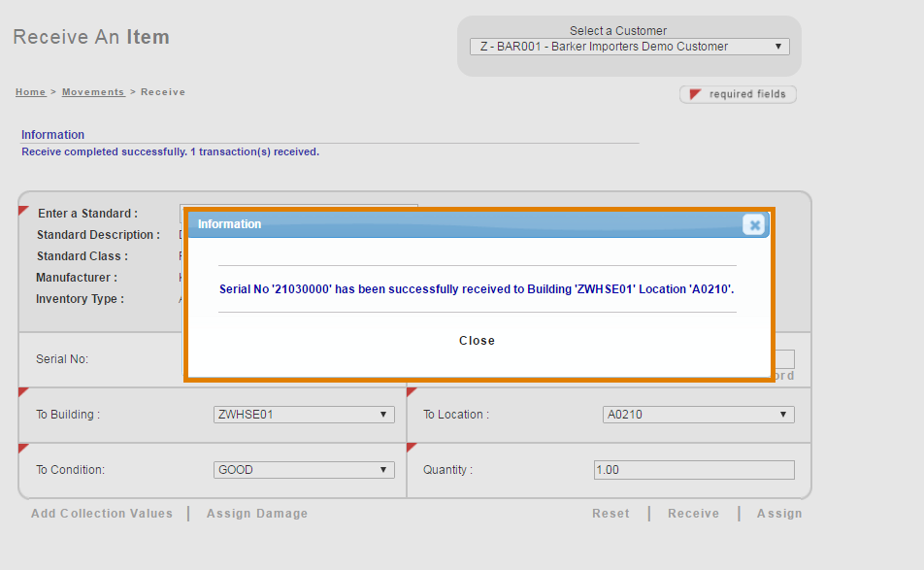Click the Close button in the dialog
This screenshot has height=570, width=924.
click(477, 341)
